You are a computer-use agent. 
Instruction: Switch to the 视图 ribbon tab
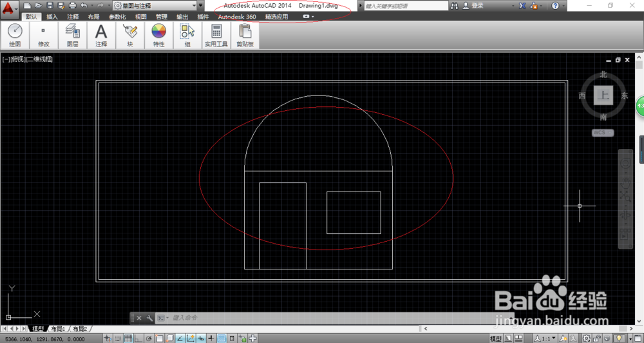(141, 17)
